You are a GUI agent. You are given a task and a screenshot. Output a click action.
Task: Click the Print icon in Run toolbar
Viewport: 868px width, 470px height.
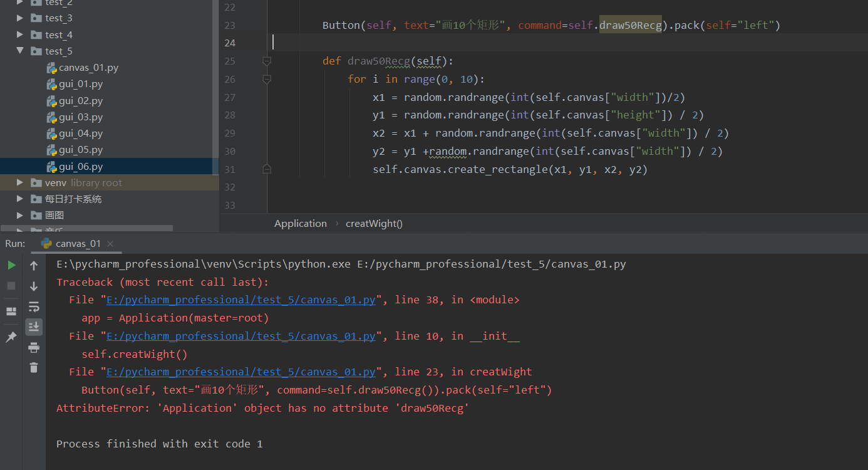pos(34,348)
